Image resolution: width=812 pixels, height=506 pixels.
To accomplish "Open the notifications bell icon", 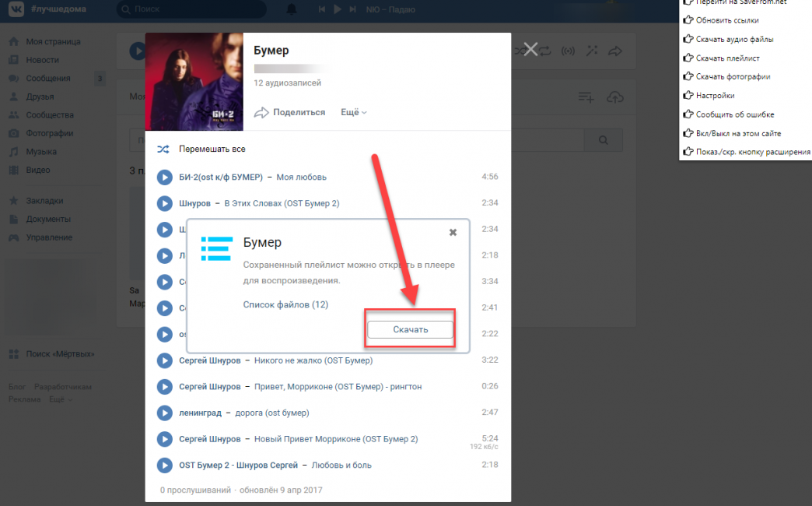I will tap(292, 9).
